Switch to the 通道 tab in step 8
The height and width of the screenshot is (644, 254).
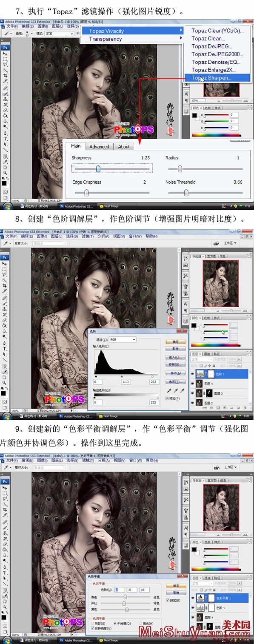click(x=208, y=353)
